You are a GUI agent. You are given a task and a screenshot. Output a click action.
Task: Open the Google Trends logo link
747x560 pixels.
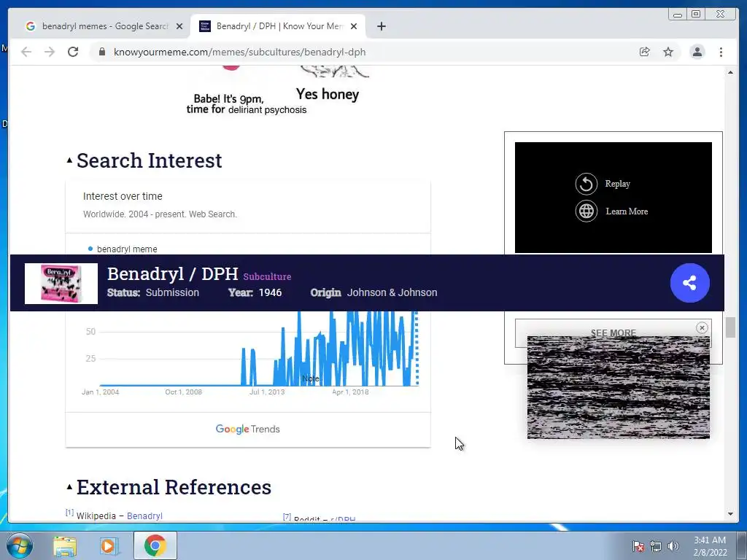[x=248, y=429]
